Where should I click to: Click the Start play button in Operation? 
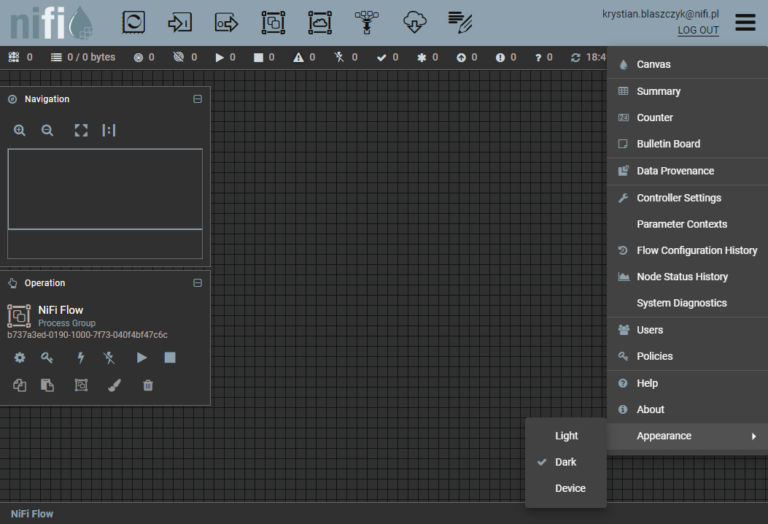(x=142, y=357)
